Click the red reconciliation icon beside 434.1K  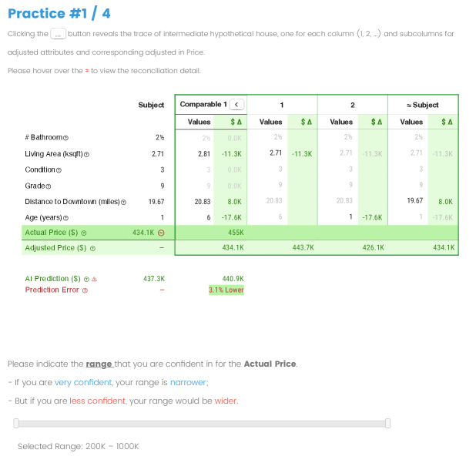point(161,232)
